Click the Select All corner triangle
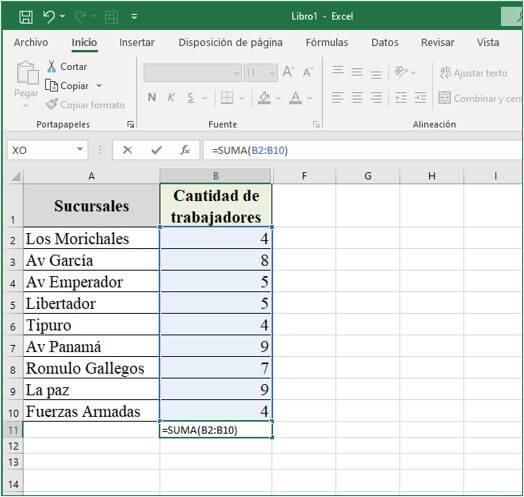Screen dimensions: 524x497 pos(15,176)
